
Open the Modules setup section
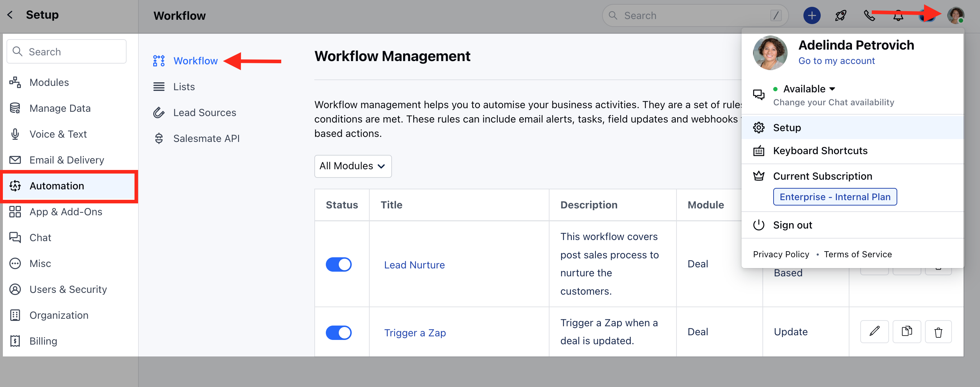49,82
